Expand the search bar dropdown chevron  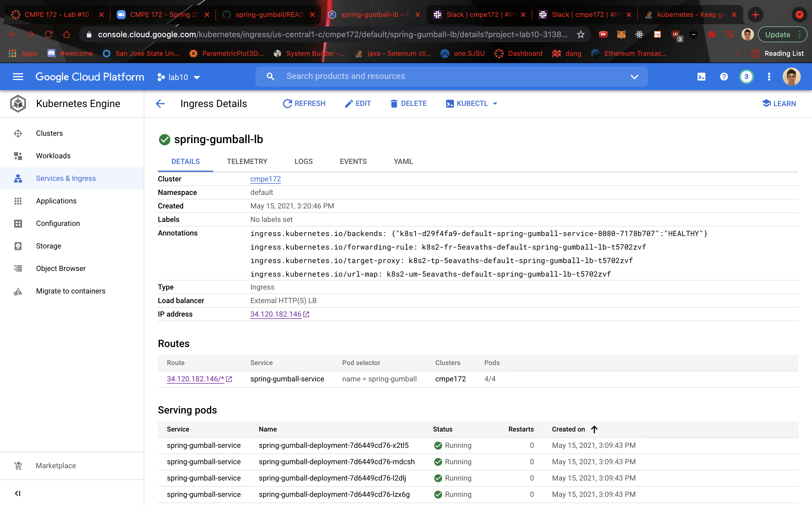coord(634,77)
